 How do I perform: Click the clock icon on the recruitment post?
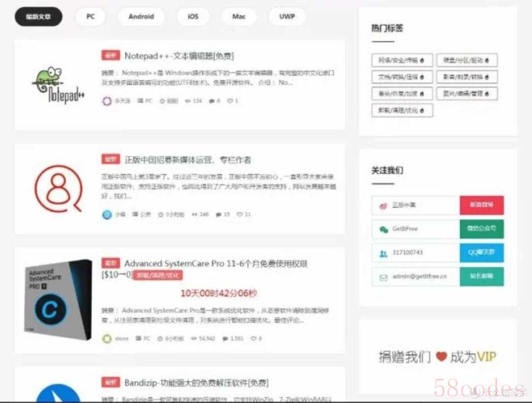161,215
